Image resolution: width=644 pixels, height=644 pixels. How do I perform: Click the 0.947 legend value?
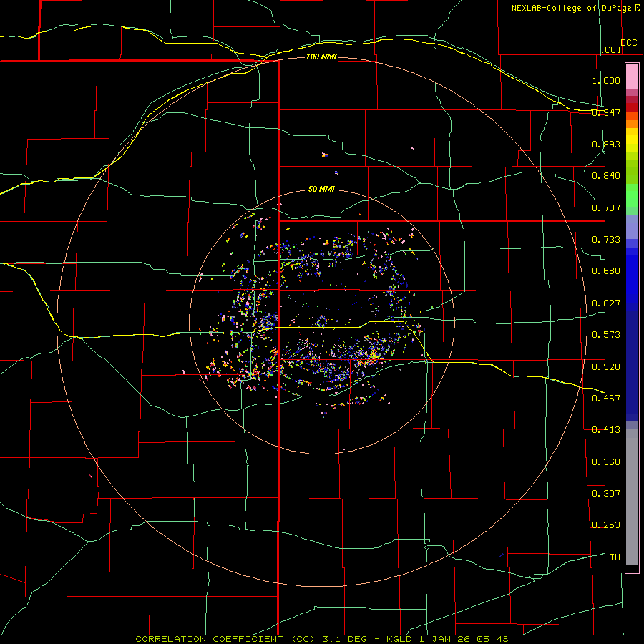(x=606, y=112)
